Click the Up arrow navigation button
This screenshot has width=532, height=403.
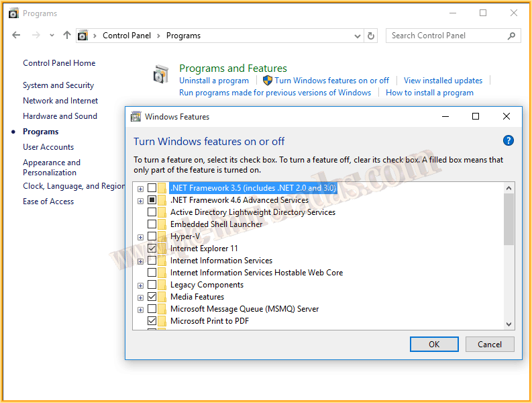66,36
